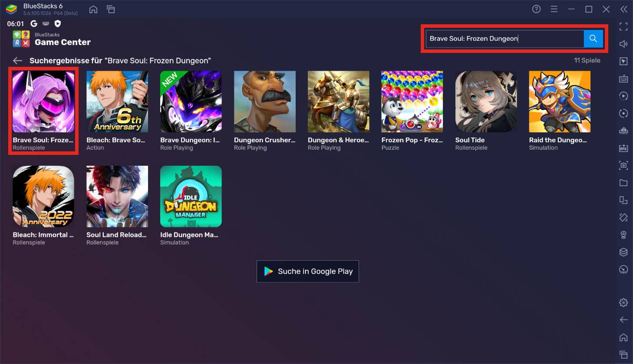
Task: Collapse the sidebar with the double chevron
Action: pos(623,9)
